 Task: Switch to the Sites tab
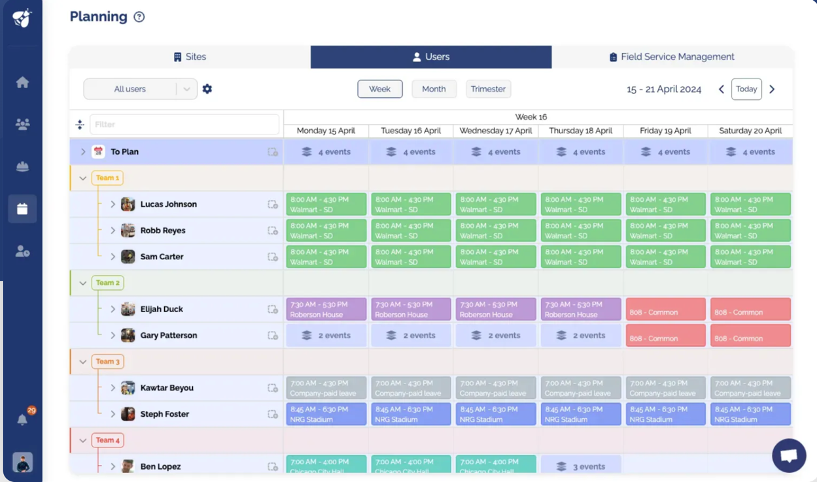(190, 57)
